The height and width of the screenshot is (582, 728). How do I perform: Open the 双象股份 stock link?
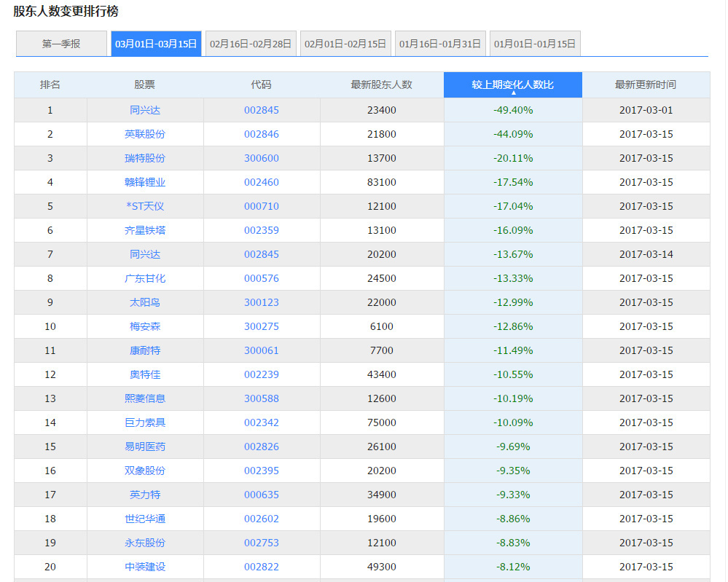(x=145, y=471)
